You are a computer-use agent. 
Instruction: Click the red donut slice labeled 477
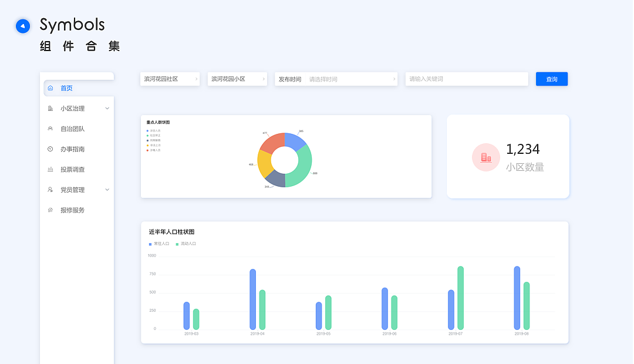[272, 142]
